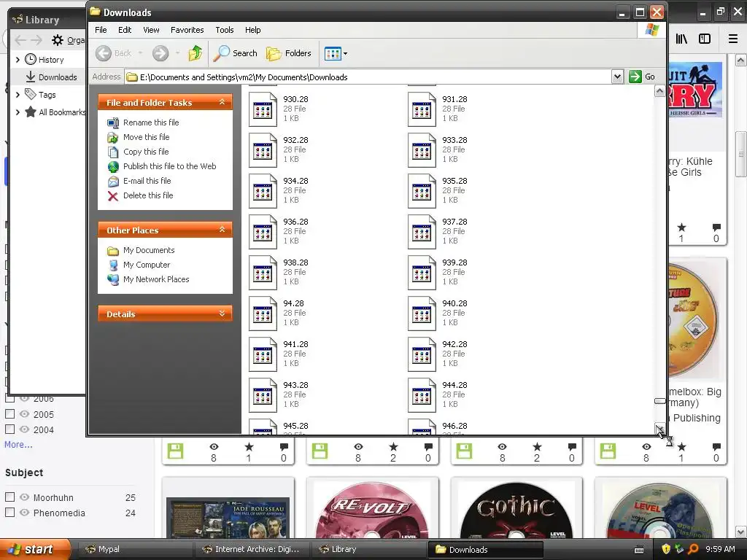Click the green Go arrow button
Viewport: 747px width, 560px height.
click(x=635, y=77)
